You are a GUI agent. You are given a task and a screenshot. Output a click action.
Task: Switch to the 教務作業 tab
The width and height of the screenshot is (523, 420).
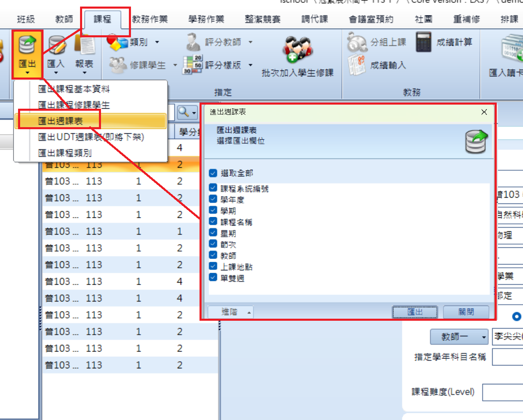pos(150,19)
